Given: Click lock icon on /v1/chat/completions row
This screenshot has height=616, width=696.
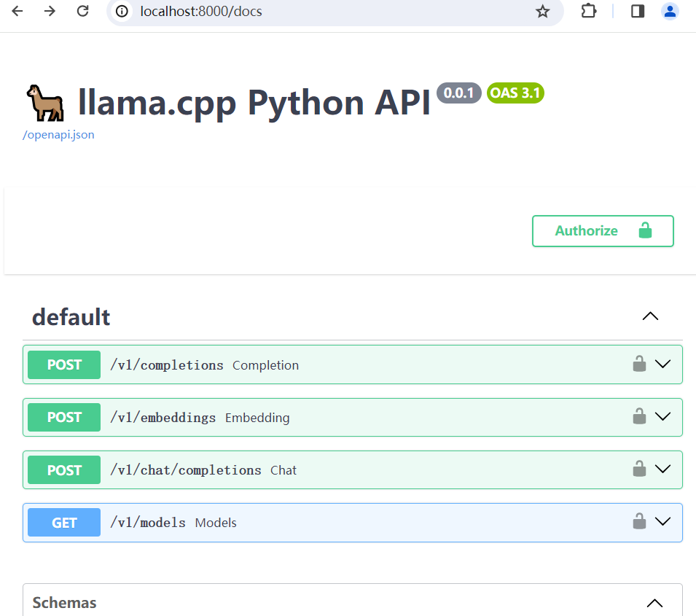Looking at the screenshot, I should (639, 469).
